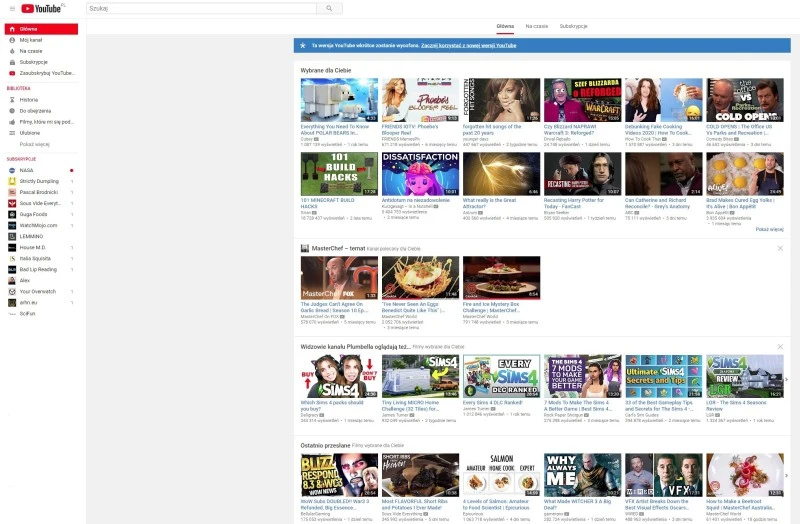Dismiss the MasterChef recommendation section

pyautogui.click(x=780, y=248)
